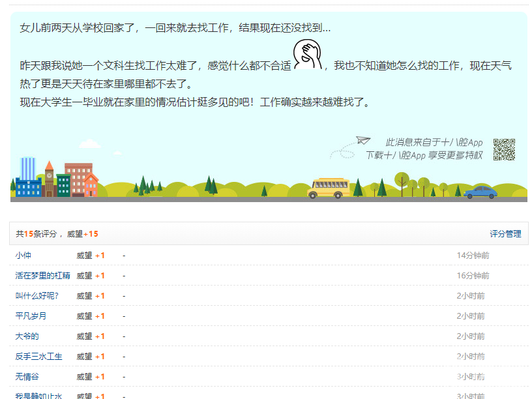This screenshot has height=399, width=532.
Task: Open the profile of 反手三水工生
Action: (39, 357)
